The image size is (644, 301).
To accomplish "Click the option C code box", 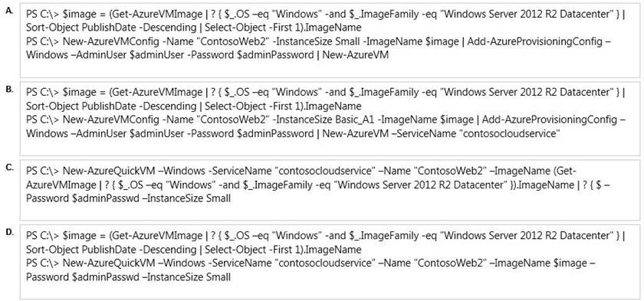I will pos(330,190).
